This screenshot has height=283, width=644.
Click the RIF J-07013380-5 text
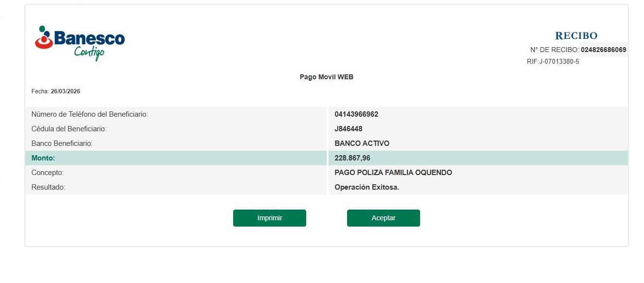pos(552,62)
